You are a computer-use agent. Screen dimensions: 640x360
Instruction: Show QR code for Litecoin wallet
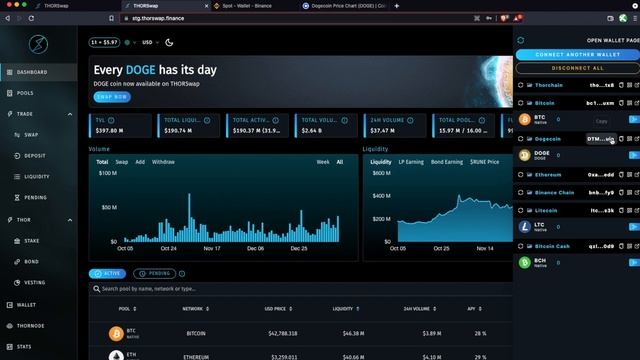click(629, 211)
